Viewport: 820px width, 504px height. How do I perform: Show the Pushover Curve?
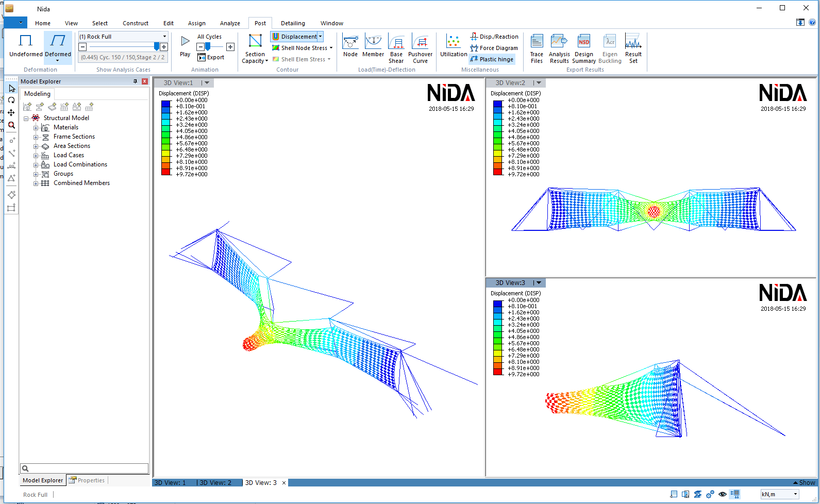point(421,49)
